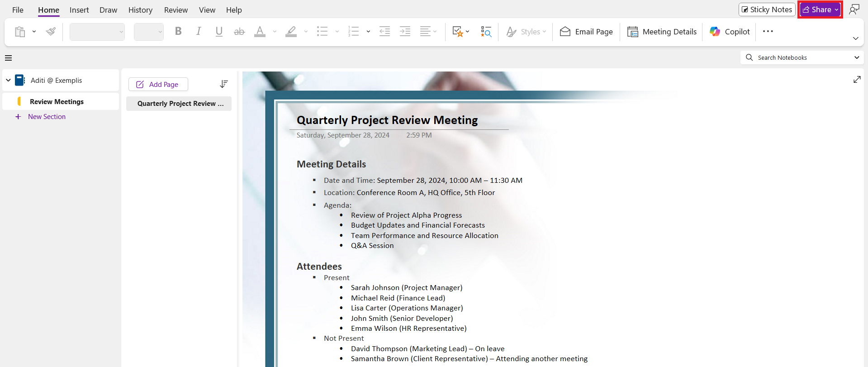Collapse the Aditi @ Exemplis notebook

[8, 80]
